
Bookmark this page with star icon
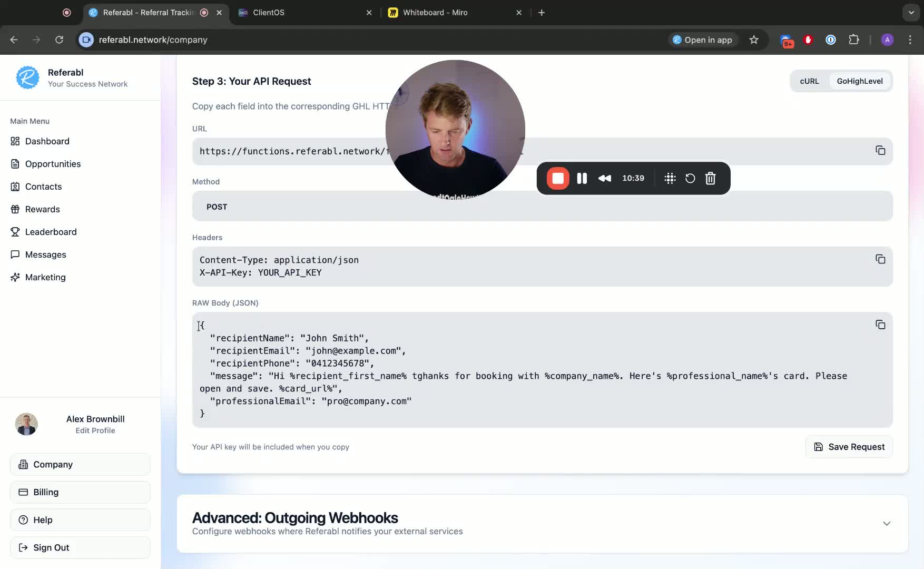click(754, 40)
